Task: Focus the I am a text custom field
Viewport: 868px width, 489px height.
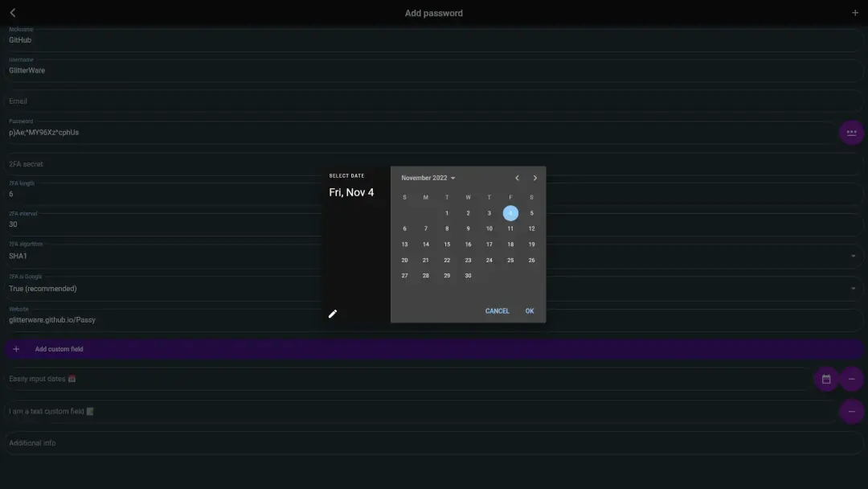Action: [420, 412]
